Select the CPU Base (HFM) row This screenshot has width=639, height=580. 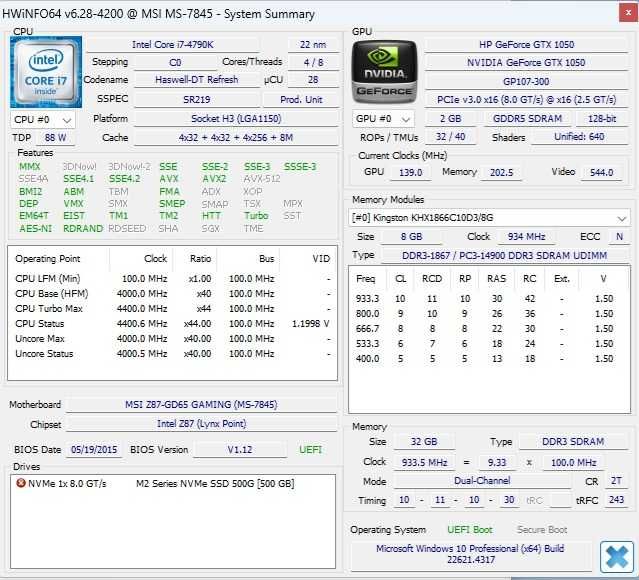click(x=172, y=294)
